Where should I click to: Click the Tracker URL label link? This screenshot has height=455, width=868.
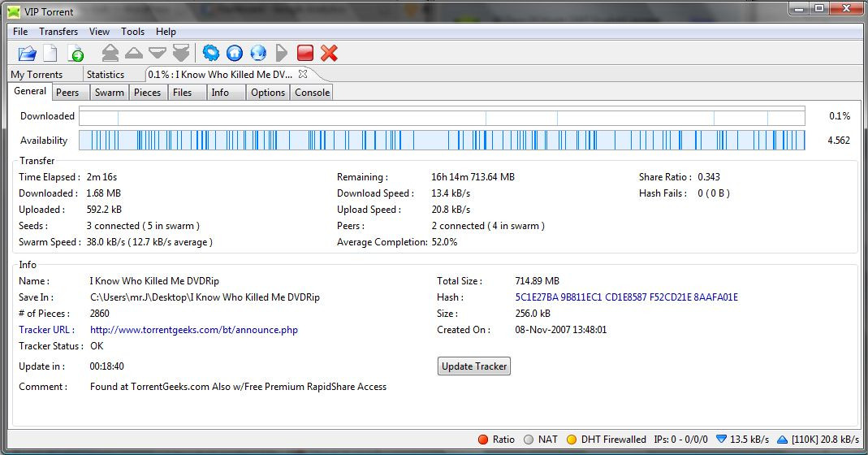tap(46, 330)
